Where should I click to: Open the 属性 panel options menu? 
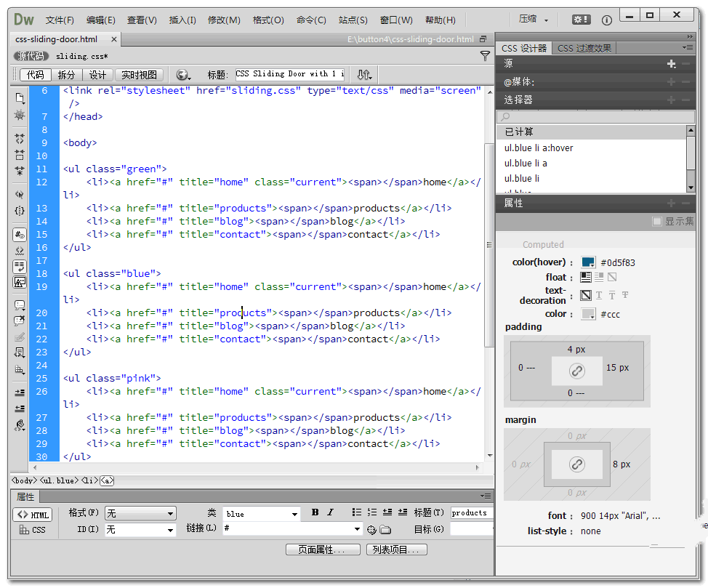tap(486, 496)
